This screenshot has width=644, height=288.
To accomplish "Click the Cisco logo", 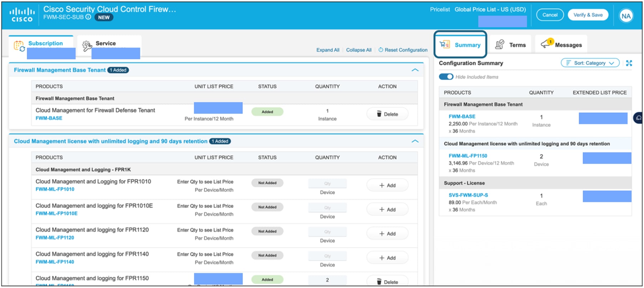I will click(x=22, y=15).
